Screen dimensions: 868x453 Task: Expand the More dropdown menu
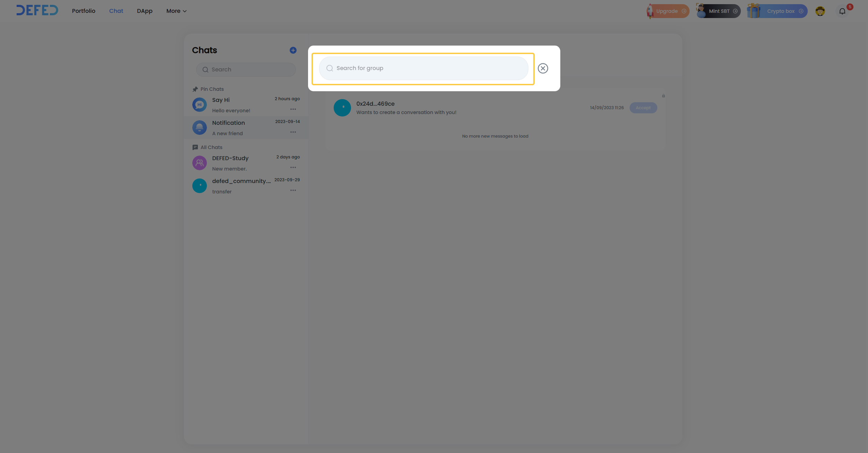tap(176, 11)
